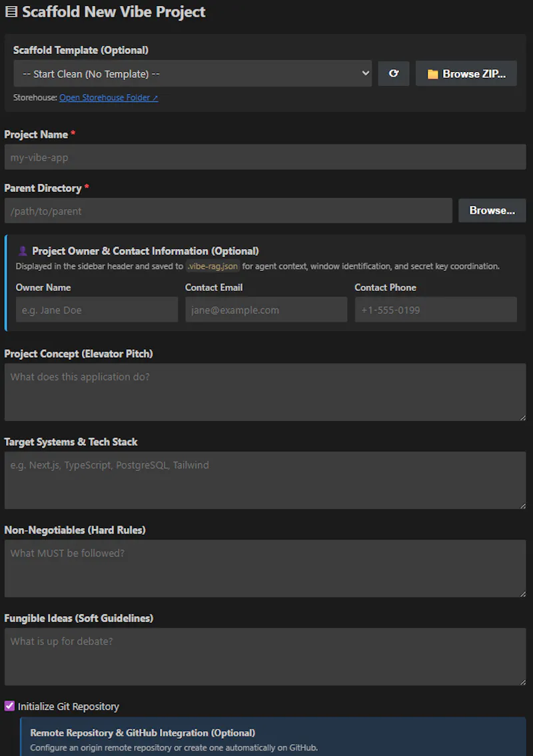Toggle Initialize Git Repository checkbox
533x756 pixels.
[9, 706]
